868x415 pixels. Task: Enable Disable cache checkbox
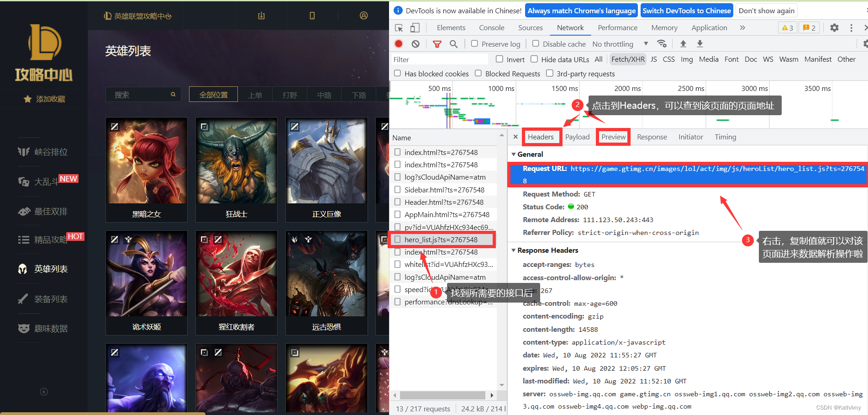tap(536, 43)
